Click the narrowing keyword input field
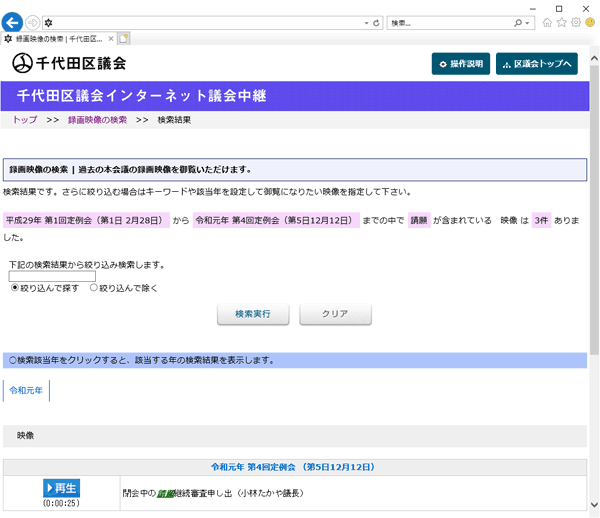The image size is (600, 518). [x=52, y=276]
